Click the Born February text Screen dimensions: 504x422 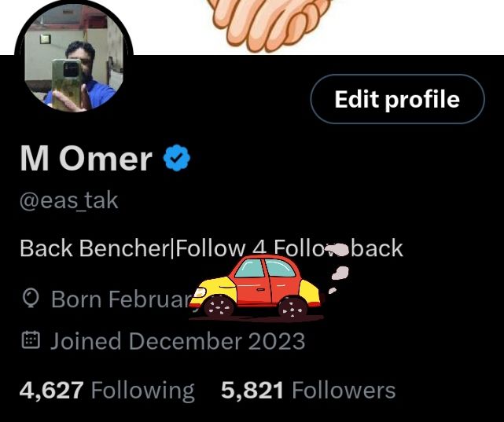[x=120, y=299]
